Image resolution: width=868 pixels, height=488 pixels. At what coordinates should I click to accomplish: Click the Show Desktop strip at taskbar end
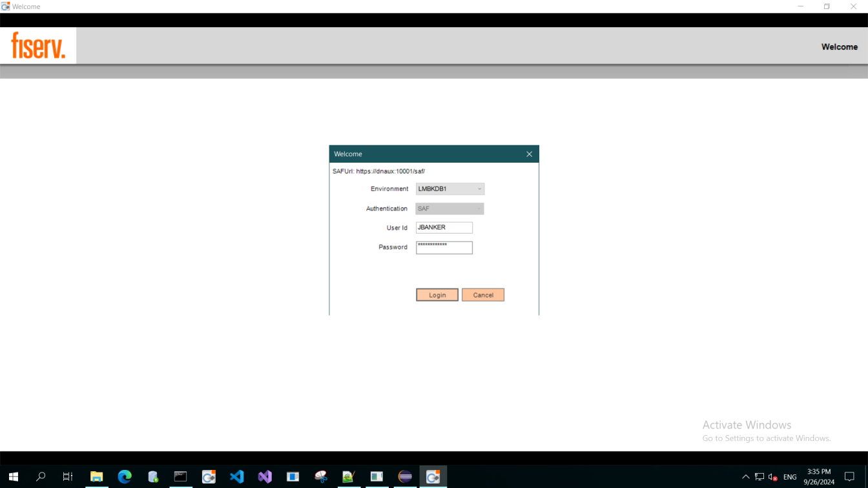[x=866, y=477]
